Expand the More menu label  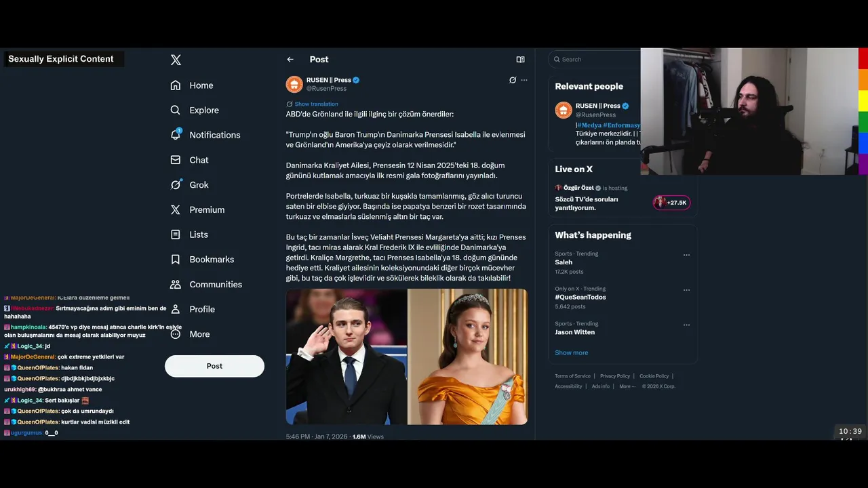[199, 334]
